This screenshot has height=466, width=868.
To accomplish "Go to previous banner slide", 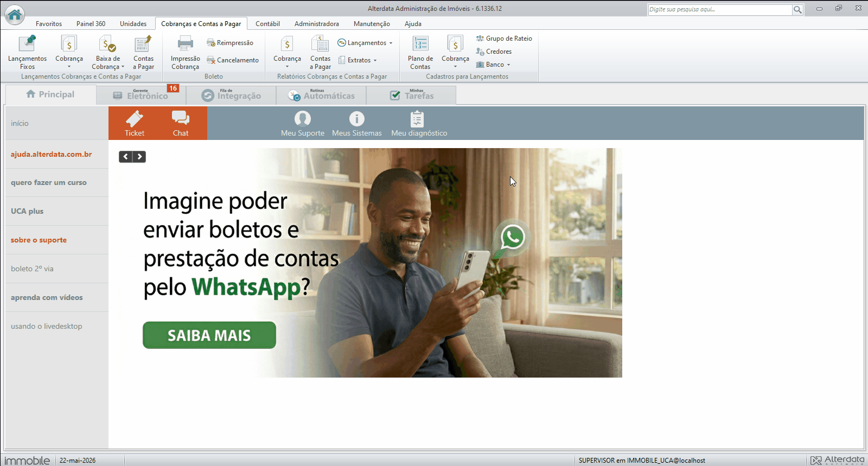I will point(126,157).
